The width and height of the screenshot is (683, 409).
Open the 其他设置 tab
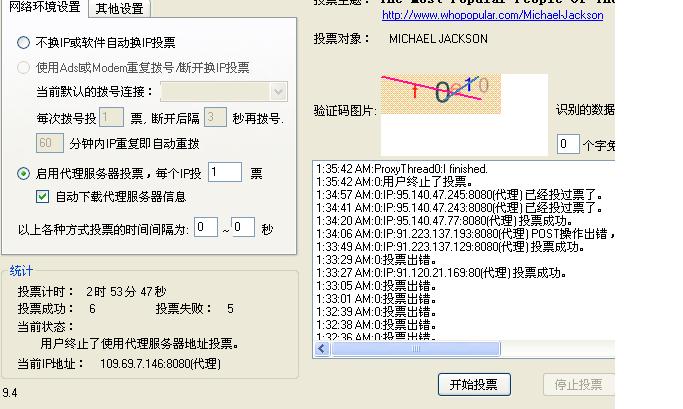pyautogui.click(x=119, y=9)
